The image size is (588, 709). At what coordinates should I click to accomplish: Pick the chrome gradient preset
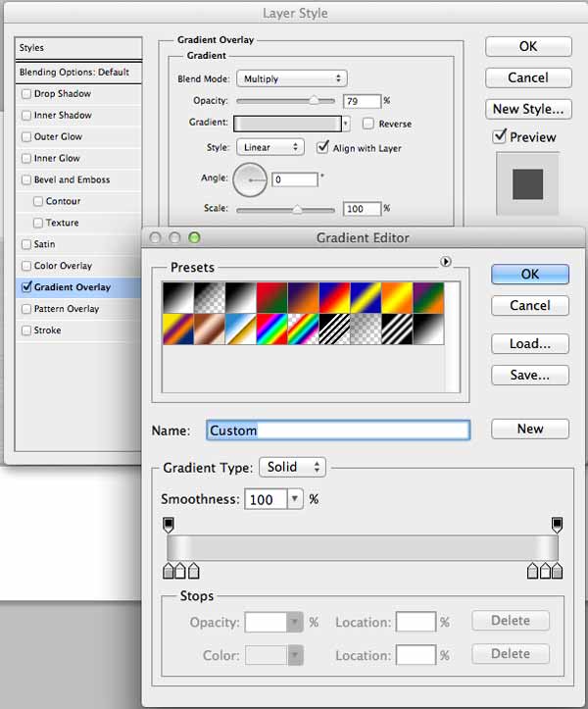point(240,329)
